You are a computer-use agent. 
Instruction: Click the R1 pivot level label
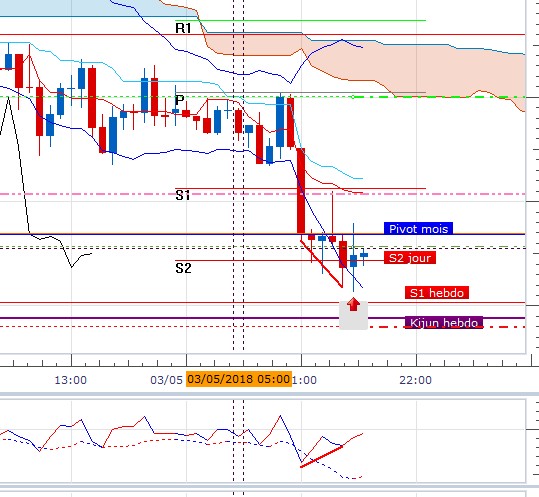tap(183, 28)
